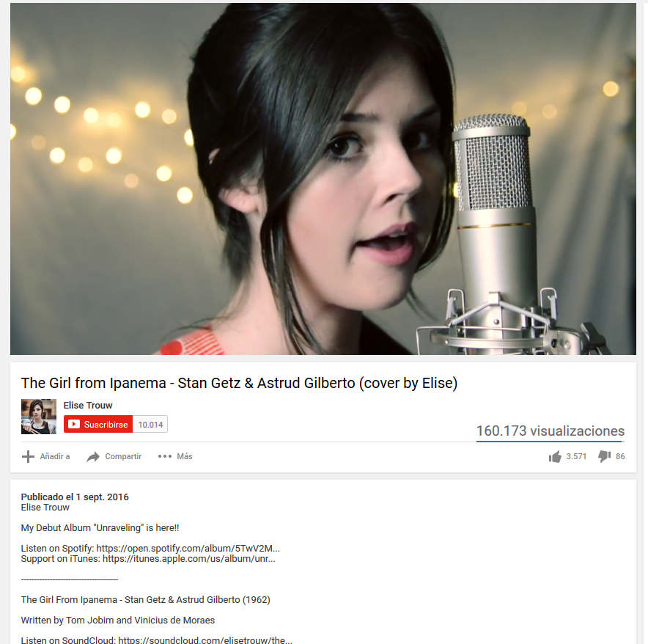The width and height of the screenshot is (648, 644).
Task: Open the Spotify album link
Action: [x=188, y=549]
